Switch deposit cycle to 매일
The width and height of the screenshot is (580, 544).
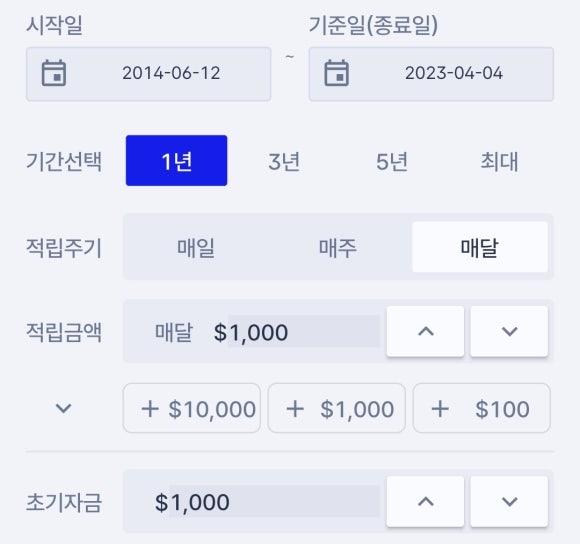click(196, 247)
